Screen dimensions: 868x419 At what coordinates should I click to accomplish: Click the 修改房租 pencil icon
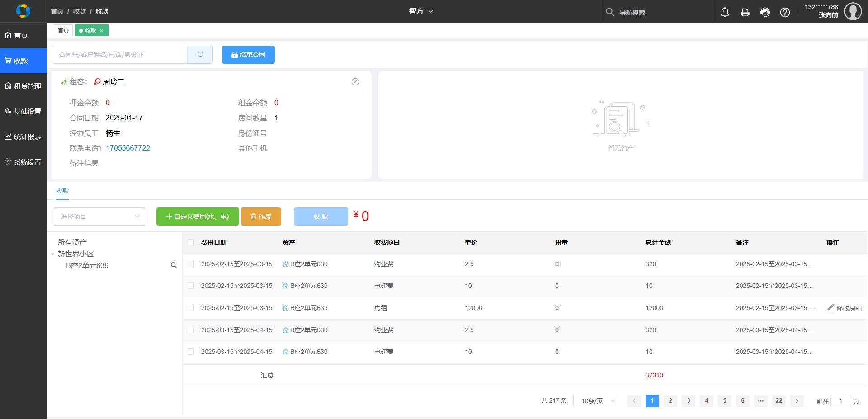point(831,308)
